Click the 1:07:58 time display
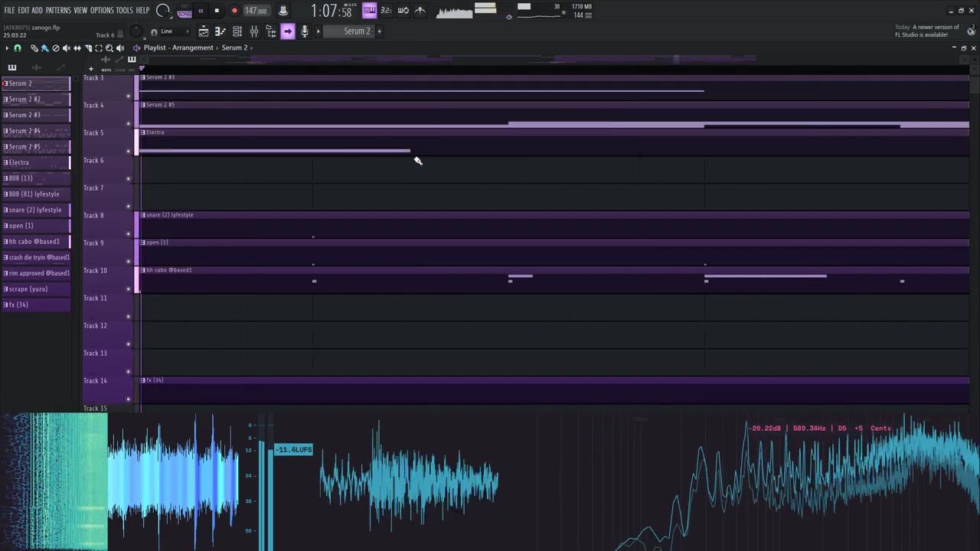This screenshot has height=551, width=980. 332,11
